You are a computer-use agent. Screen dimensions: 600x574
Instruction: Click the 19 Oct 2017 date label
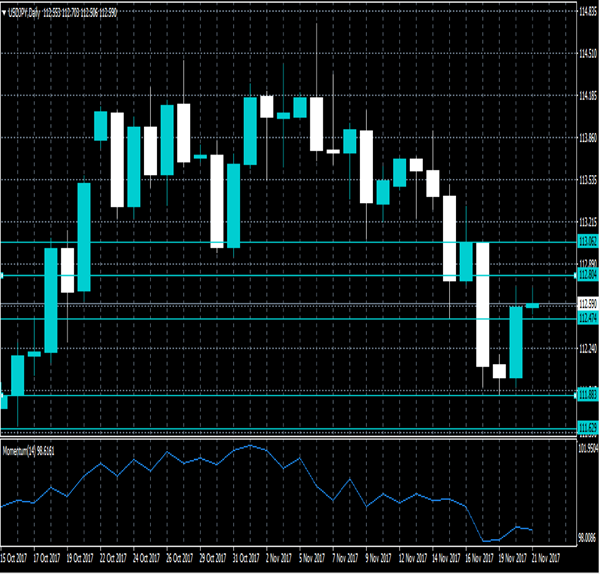(x=80, y=558)
